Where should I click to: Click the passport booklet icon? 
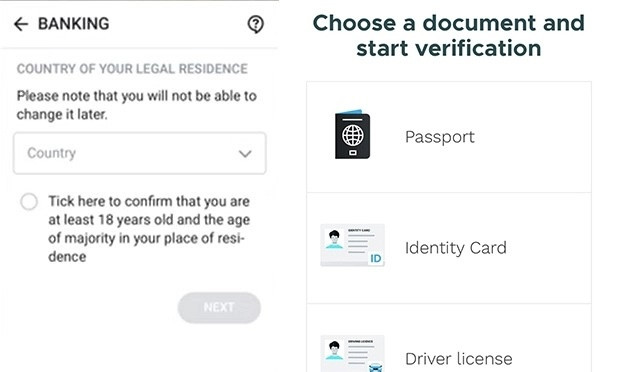tap(352, 134)
